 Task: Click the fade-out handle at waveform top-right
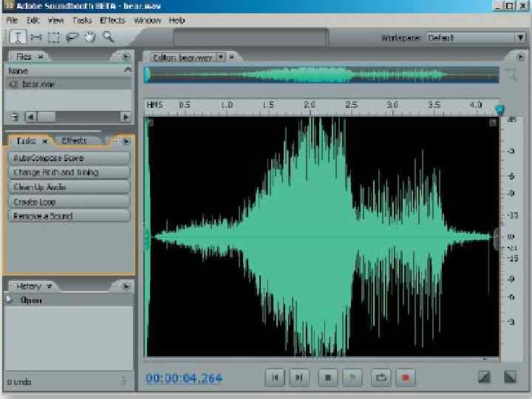pyautogui.click(x=493, y=123)
